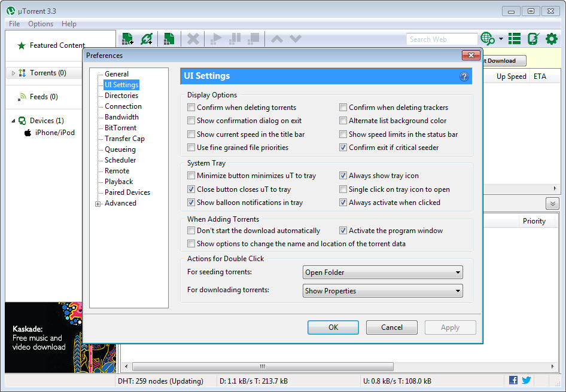This screenshot has width=566, height=392.
Task: Click the OK button
Action: tap(333, 327)
